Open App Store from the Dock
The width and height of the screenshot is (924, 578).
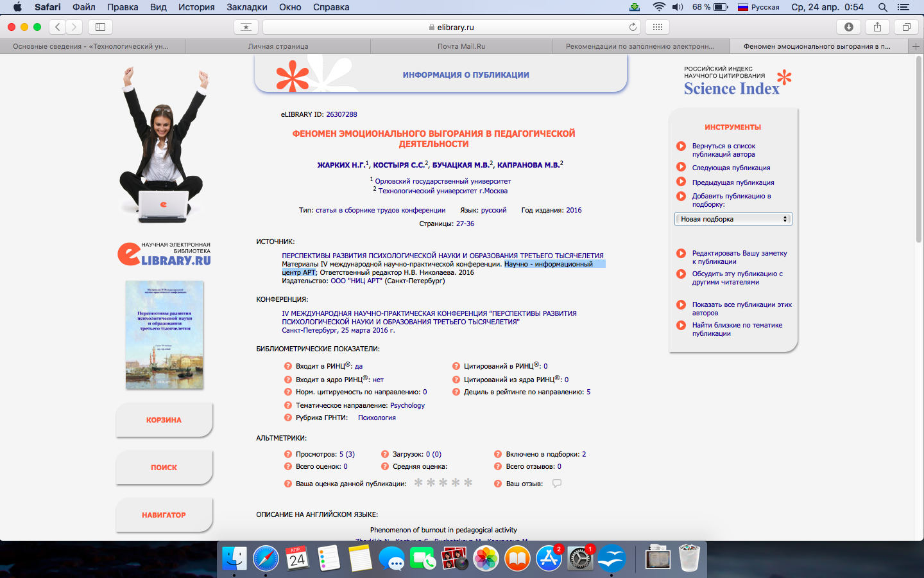pyautogui.click(x=549, y=559)
